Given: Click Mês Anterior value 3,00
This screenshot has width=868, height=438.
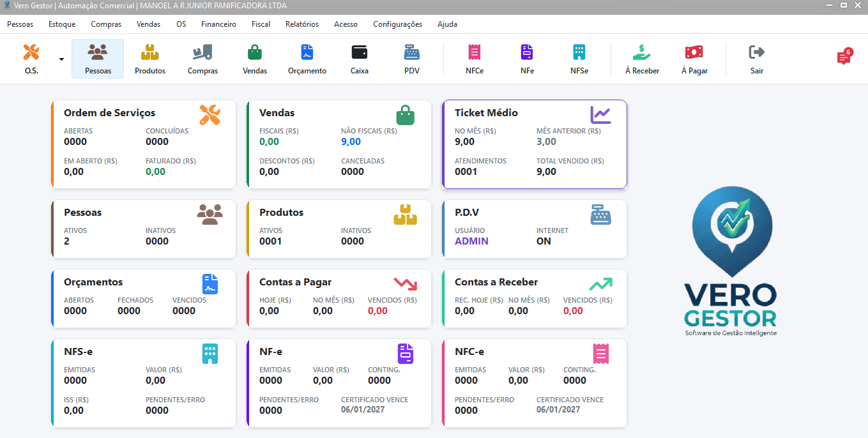Looking at the screenshot, I should point(547,142).
